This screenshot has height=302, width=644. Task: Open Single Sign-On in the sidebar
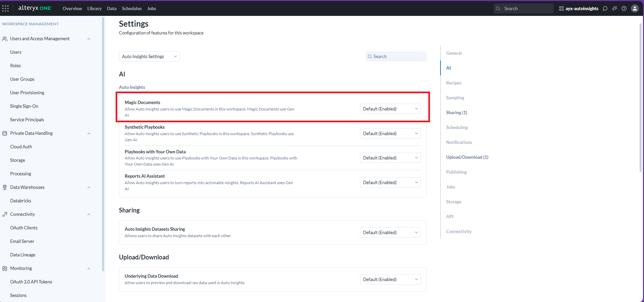[x=24, y=106]
